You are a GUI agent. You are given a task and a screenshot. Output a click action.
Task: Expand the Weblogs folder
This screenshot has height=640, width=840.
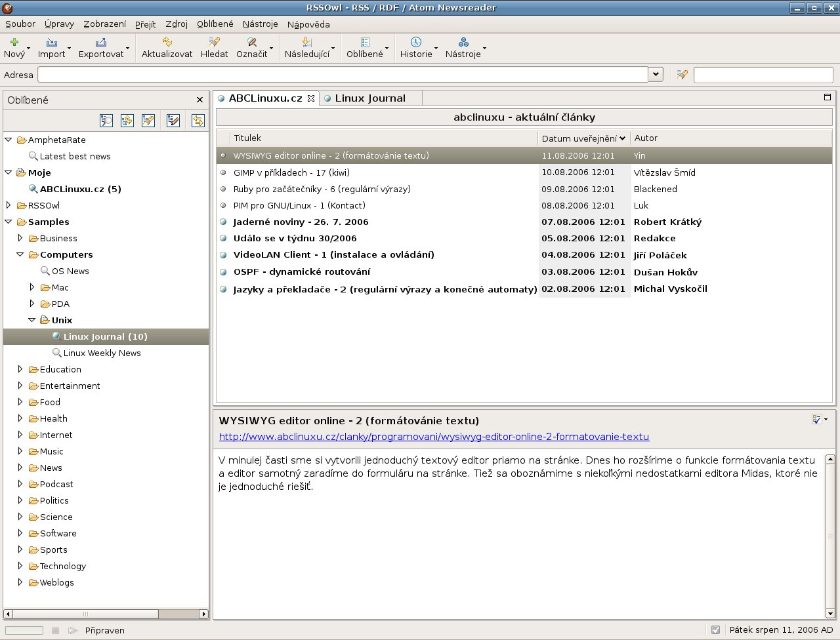tap(20, 582)
